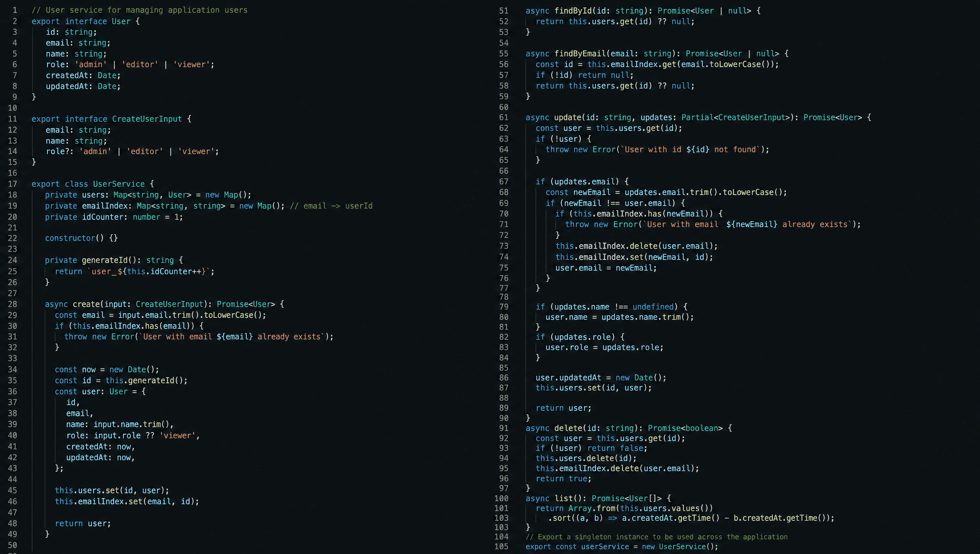Click line number 100 in the right gutter
980x554 pixels.
pos(501,499)
